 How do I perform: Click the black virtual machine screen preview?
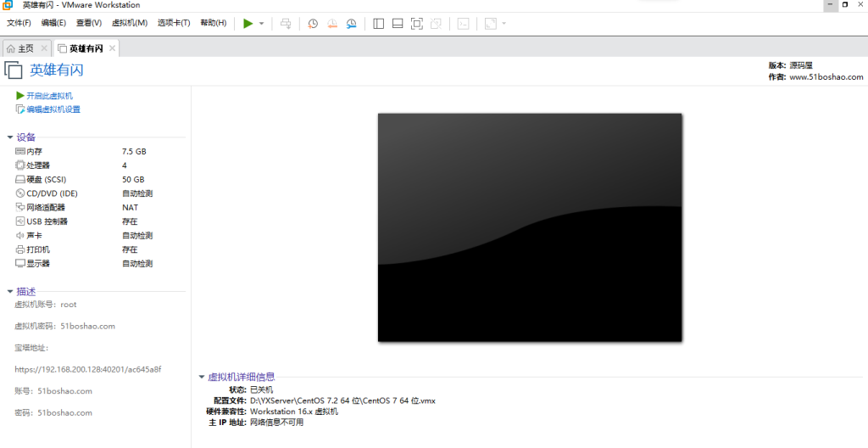coord(530,227)
